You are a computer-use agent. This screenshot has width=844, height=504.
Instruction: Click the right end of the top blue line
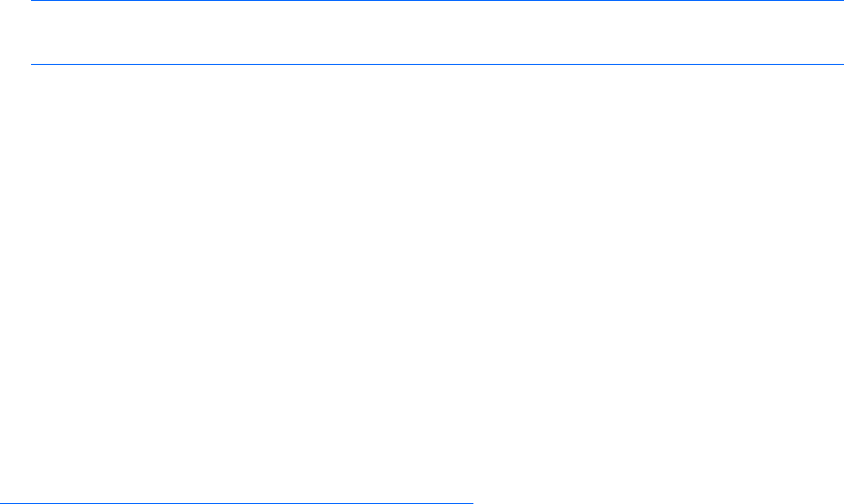click(840, 1)
